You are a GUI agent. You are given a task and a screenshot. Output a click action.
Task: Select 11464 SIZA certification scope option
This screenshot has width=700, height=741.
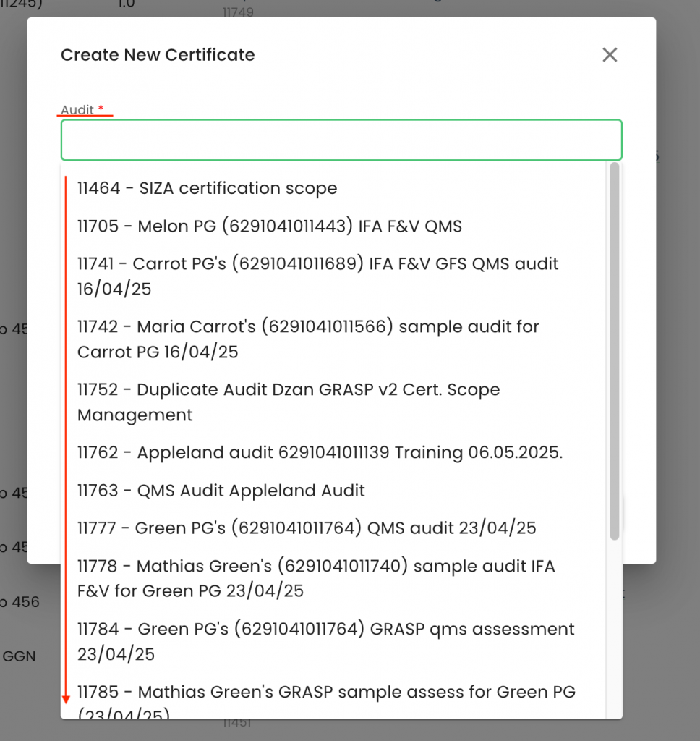click(207, 188)
